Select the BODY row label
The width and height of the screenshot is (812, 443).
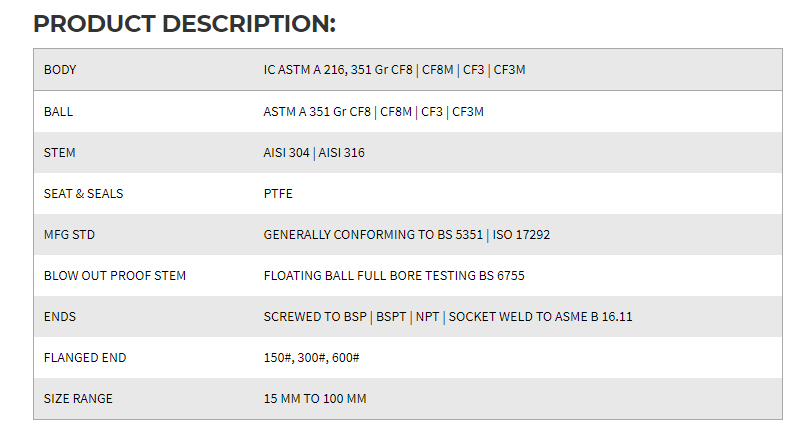(x=60, y=70)
